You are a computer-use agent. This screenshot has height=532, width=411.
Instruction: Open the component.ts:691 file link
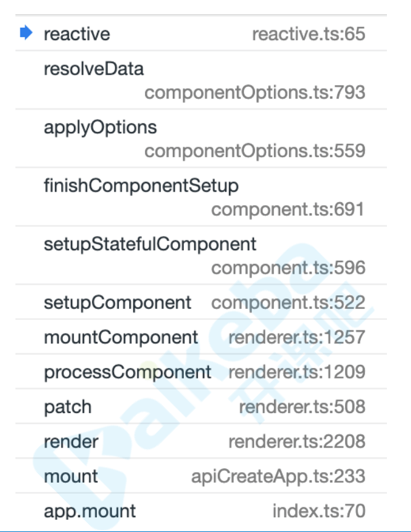[x=288, y=209]
